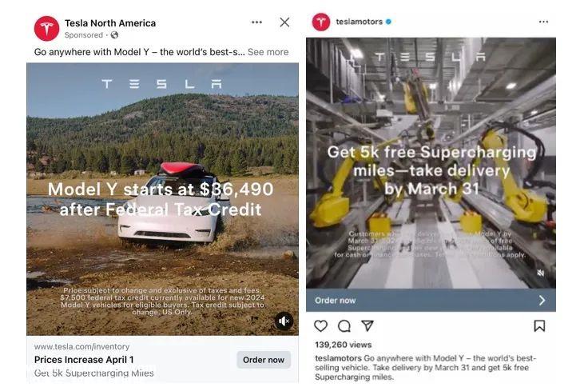Open Instagram post three-dot options menu
The width and height of the screenshot is (588, 391).
(543, 22)
